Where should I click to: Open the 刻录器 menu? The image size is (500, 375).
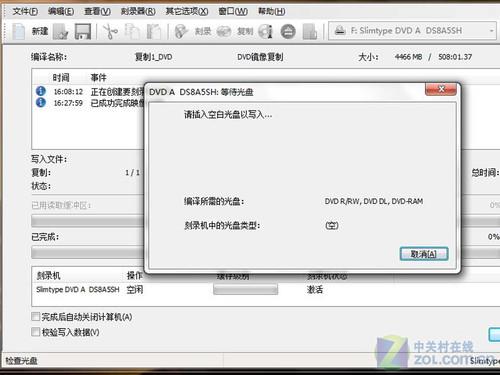click(138, 11)
